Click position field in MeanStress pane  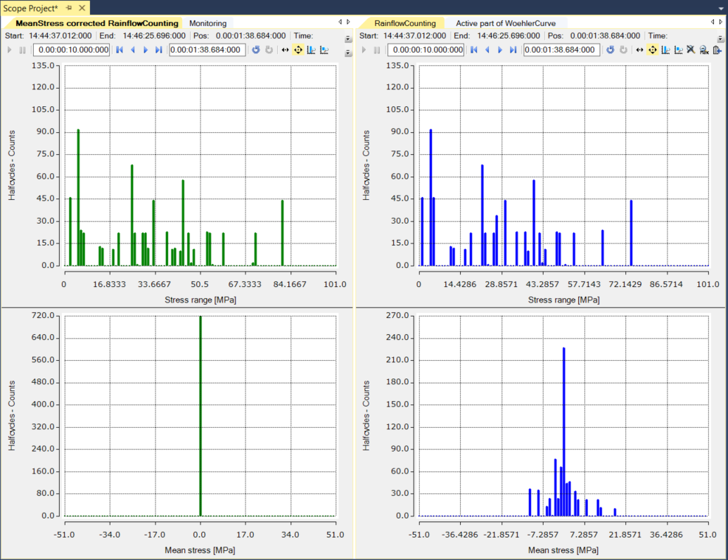click(x=207, y=50)
